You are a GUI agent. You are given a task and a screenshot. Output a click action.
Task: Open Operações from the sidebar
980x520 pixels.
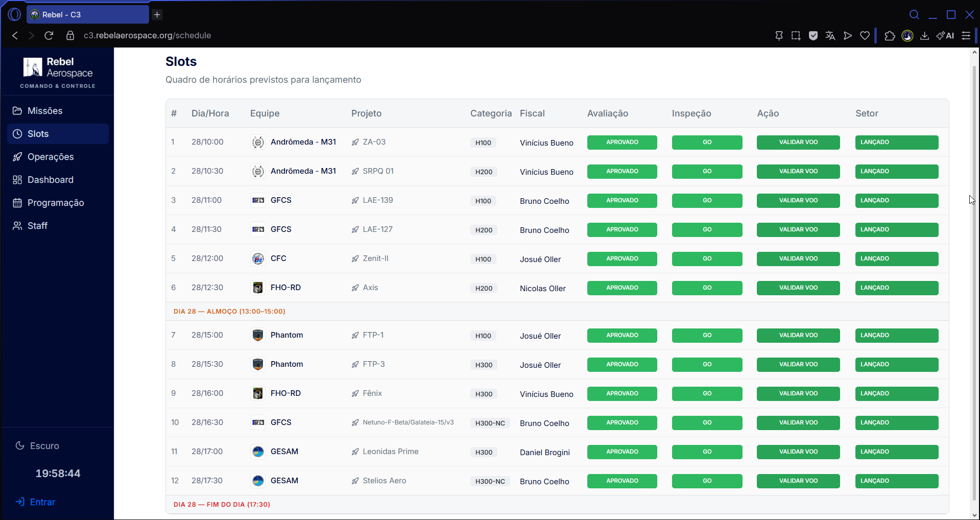point(58,157)
